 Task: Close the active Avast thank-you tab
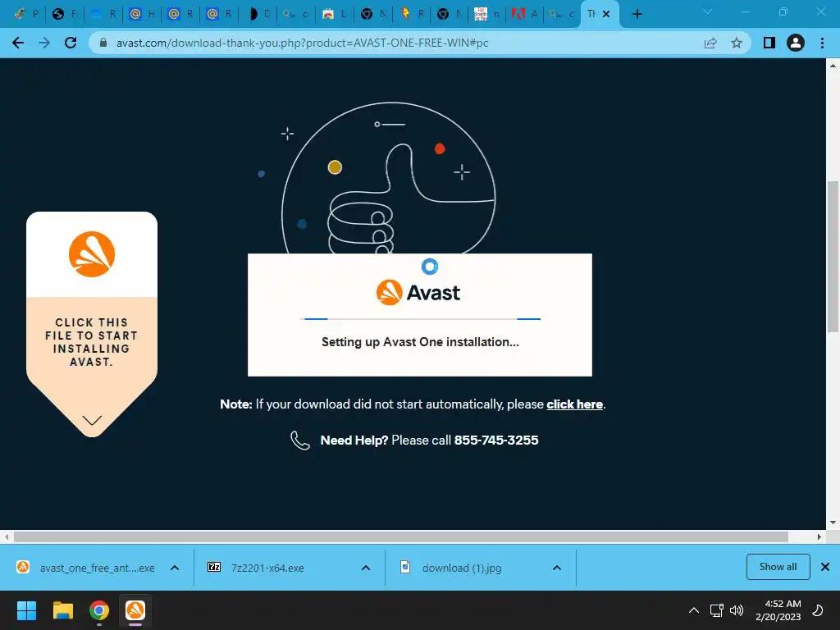pos(606,14)
